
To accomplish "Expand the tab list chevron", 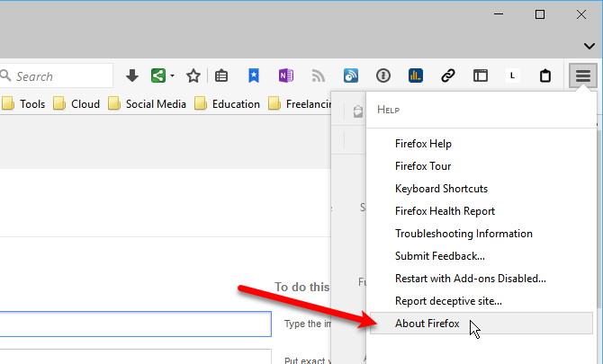I will (x=589, y=45).
